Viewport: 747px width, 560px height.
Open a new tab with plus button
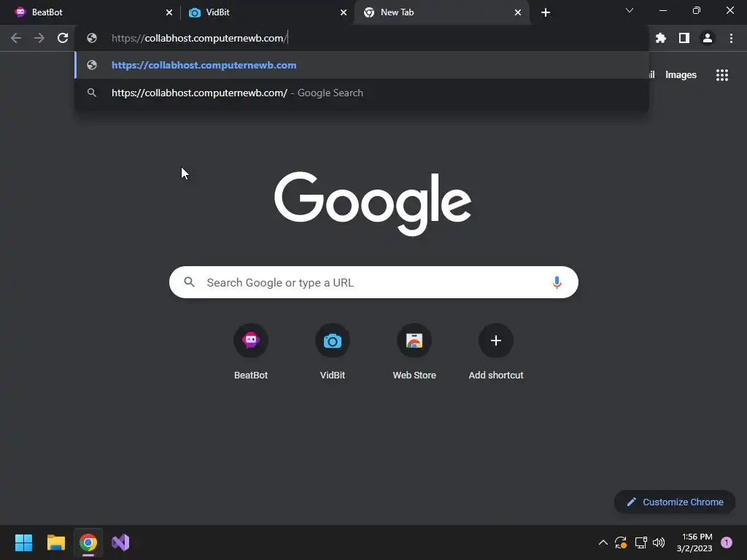click(546, 12)
